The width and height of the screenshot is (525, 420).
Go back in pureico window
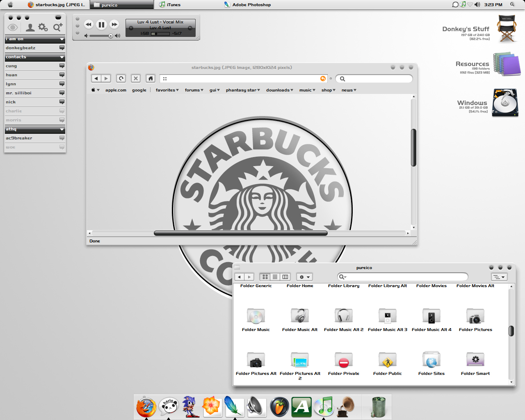pos(240,277)
